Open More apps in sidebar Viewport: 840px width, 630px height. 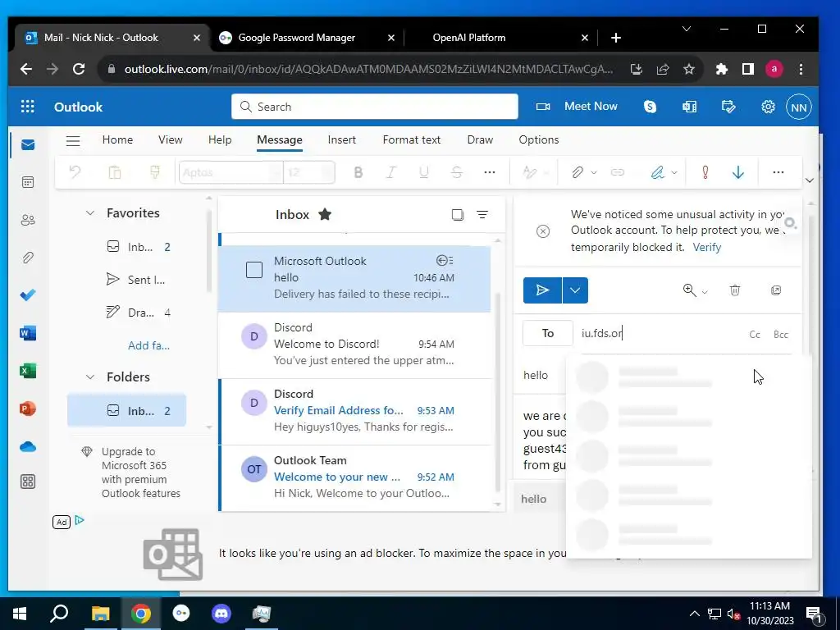[x=28, y=482]
